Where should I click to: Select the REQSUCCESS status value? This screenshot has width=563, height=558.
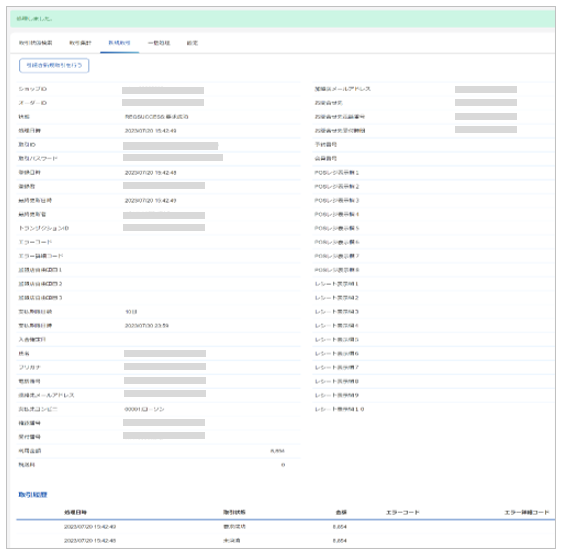click(x=157, y=117)
